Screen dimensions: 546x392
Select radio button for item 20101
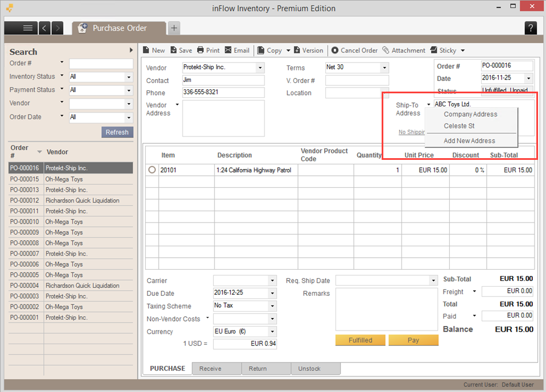coord(152,170)
